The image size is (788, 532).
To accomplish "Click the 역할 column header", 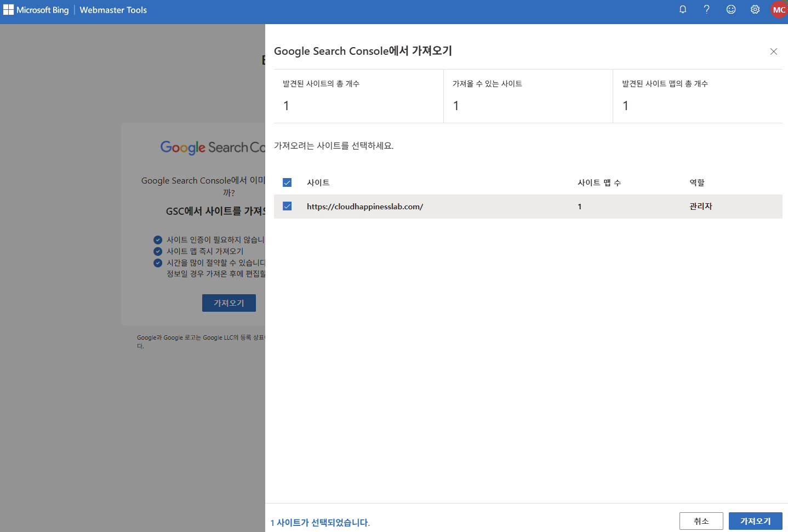I will tap(696, 182).
